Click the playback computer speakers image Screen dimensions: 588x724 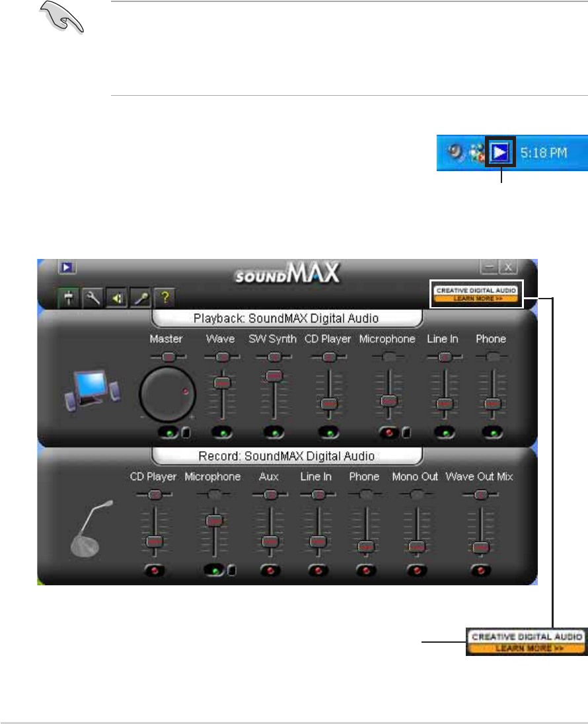tap(92, 390)
